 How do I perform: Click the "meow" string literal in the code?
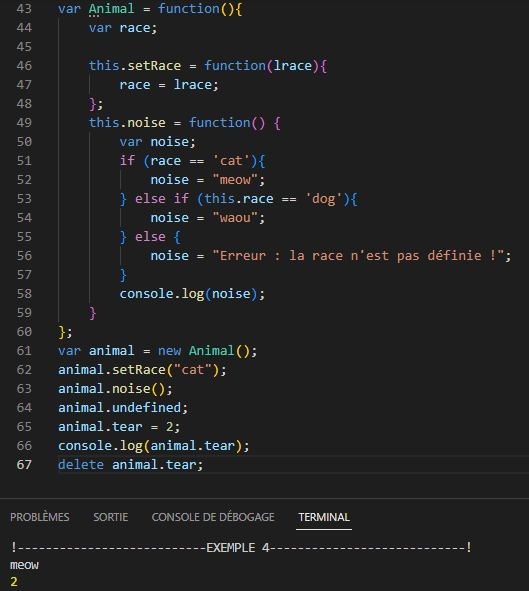[235, 180]
